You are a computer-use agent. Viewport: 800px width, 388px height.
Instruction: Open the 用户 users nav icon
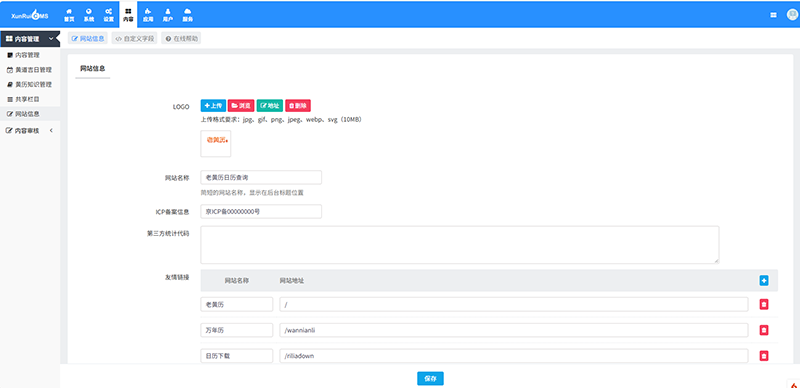(168, 15)
